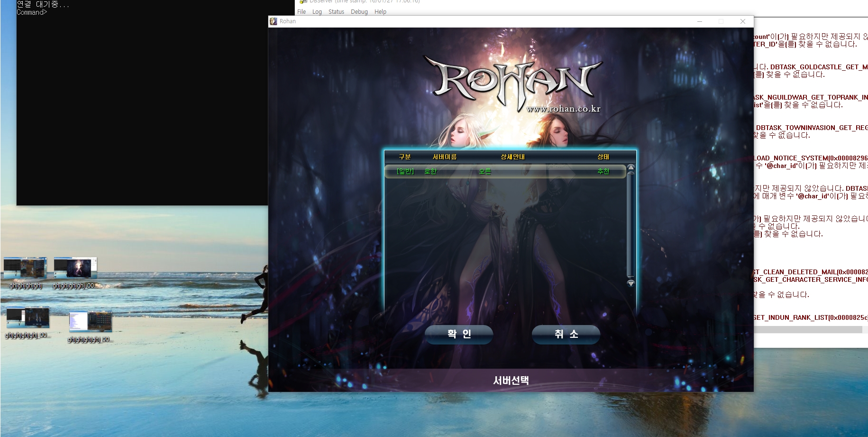Click server list scroll down arrow
868x437 pixels.
pos(630,283)
